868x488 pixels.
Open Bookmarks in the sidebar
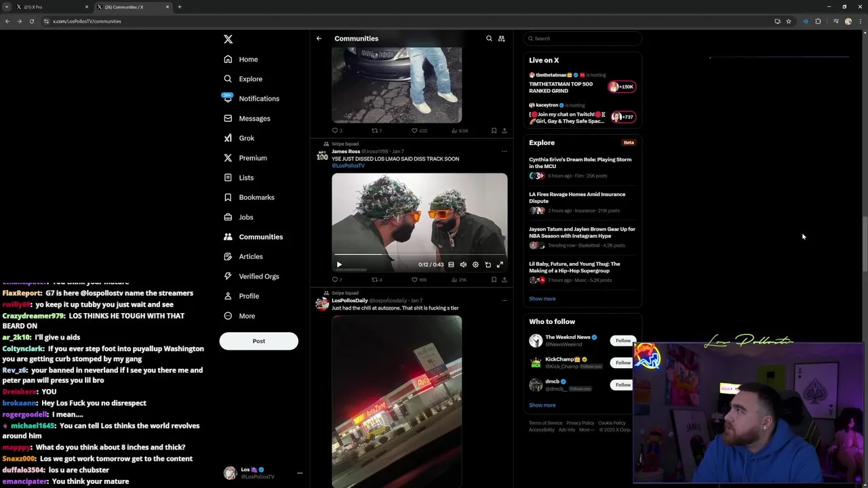249,197
